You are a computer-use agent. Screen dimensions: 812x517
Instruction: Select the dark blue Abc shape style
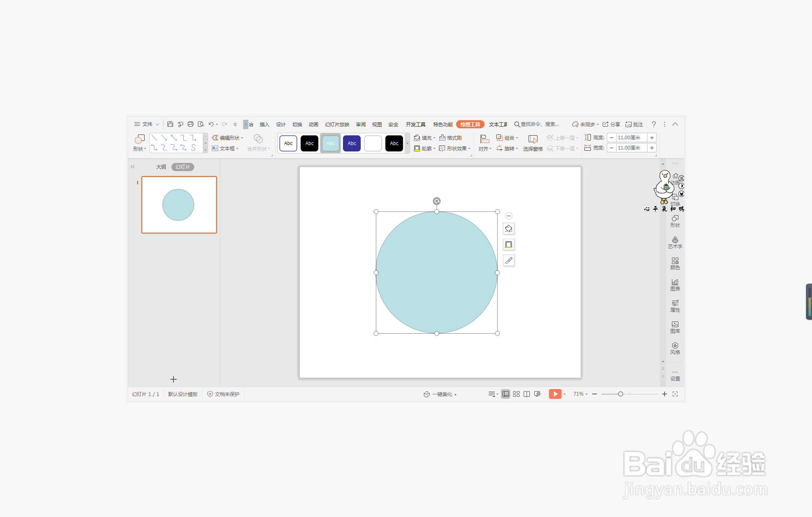coord(352,143)
